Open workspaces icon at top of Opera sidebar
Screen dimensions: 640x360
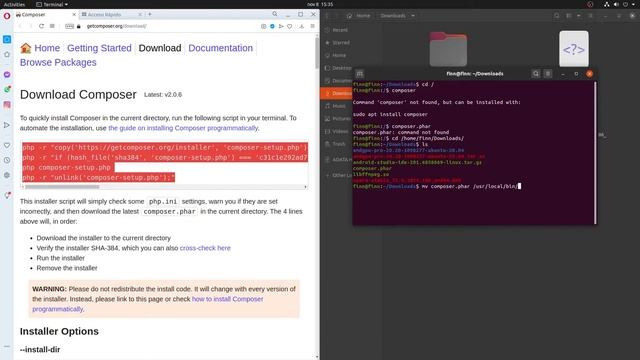(x=7, y=39)
